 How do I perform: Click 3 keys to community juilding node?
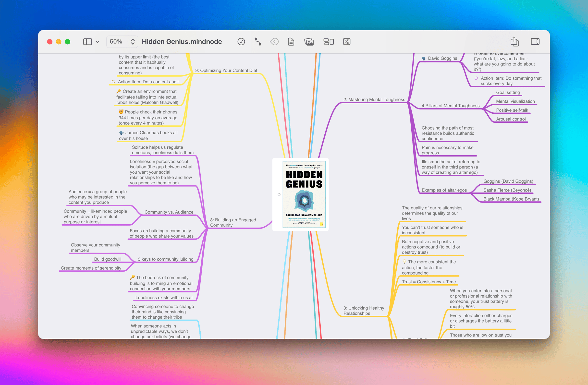point(165,259)
